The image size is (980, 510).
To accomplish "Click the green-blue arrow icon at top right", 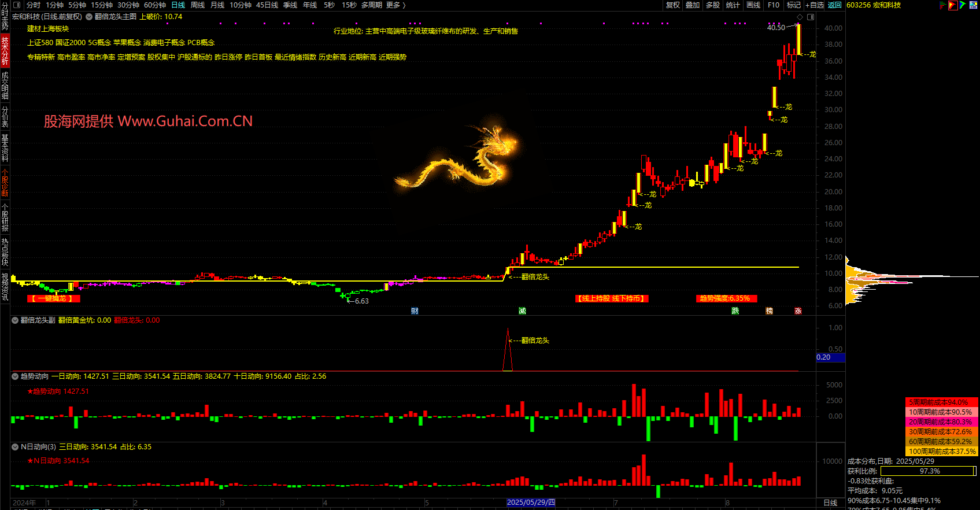I will [963, 5].
